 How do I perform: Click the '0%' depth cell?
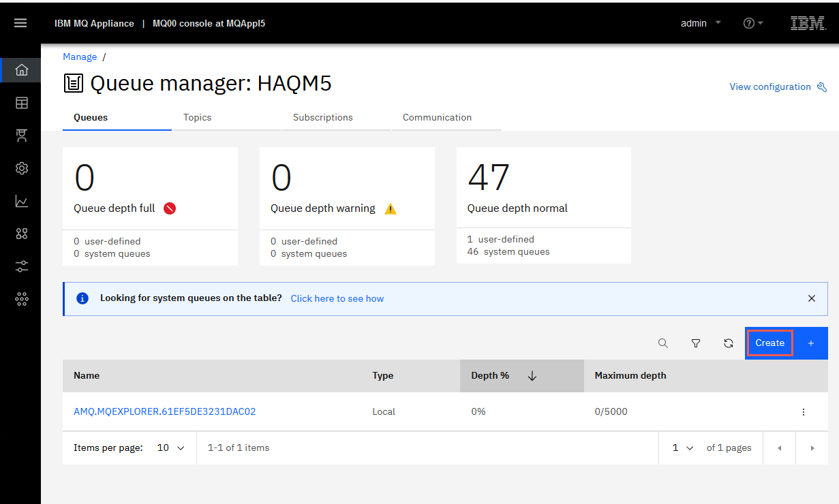click(x=478, y=412)
